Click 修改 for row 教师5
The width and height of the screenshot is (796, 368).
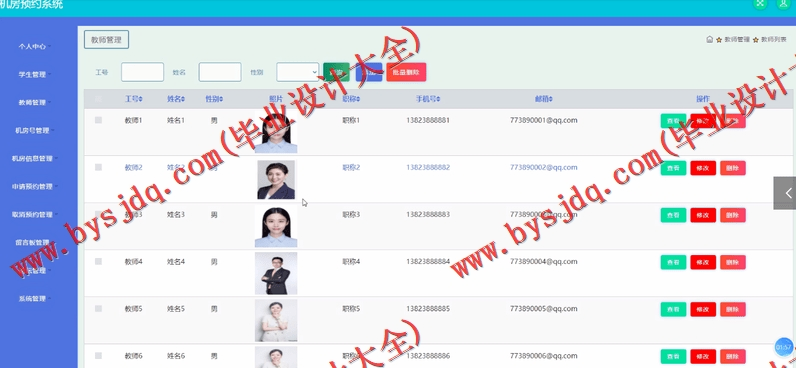coord(703,310)
